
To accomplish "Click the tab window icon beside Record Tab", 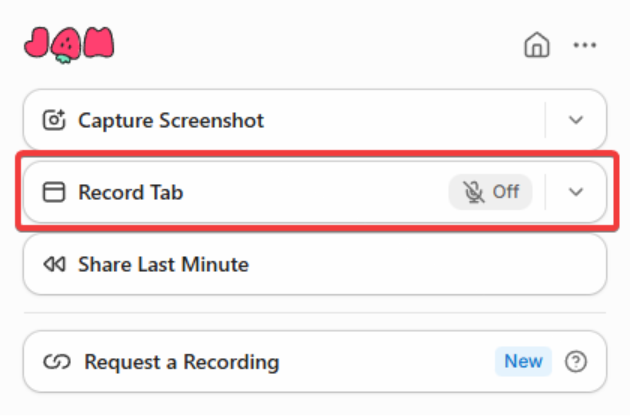I will pos(53,192).
